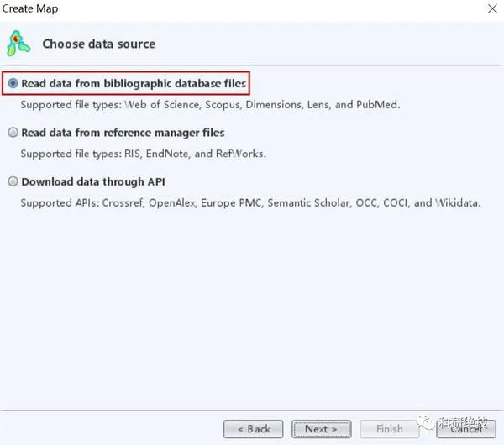The height and width of the screenshot is (445, 504).
Task: Click text listing Crossref, OpenAlex supported APIs
Action: coord(250,203)
